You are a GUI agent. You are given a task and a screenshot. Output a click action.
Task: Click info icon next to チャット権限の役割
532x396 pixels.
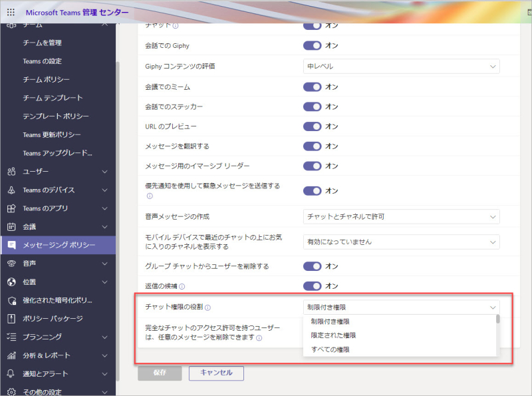pos(207,307)
